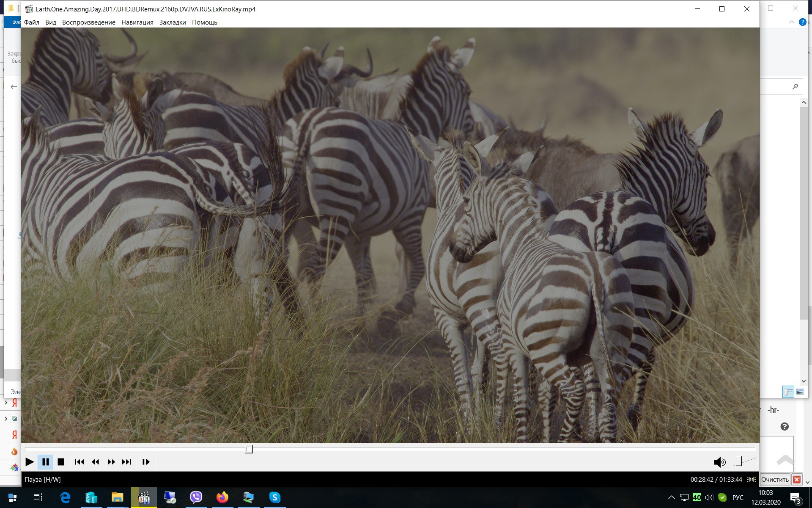
Task: Click the volume slider handle
Action: 739,461
